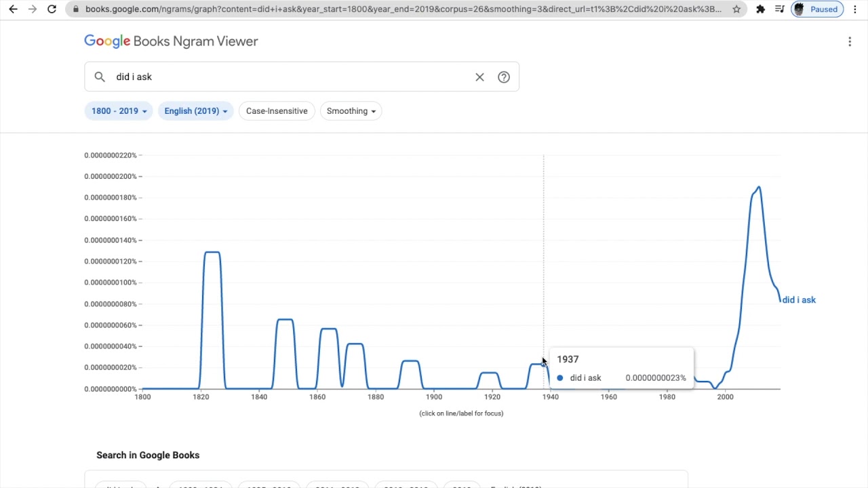This screenshot has height=488, width=868.
Task: Open the Ngram Viewer page options menu
Action: pos(850,42)
